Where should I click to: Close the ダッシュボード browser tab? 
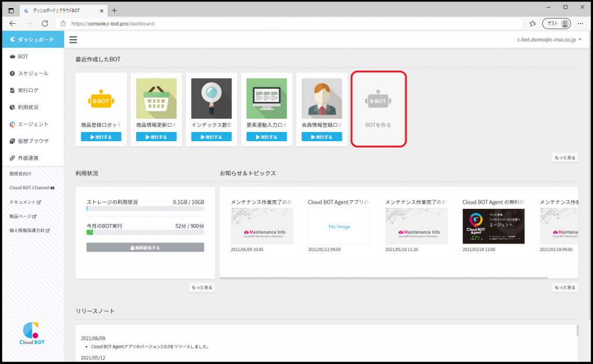coord(101,10)
